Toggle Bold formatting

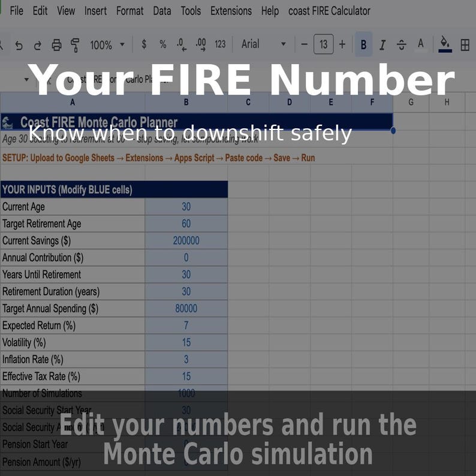click(363, 44)
